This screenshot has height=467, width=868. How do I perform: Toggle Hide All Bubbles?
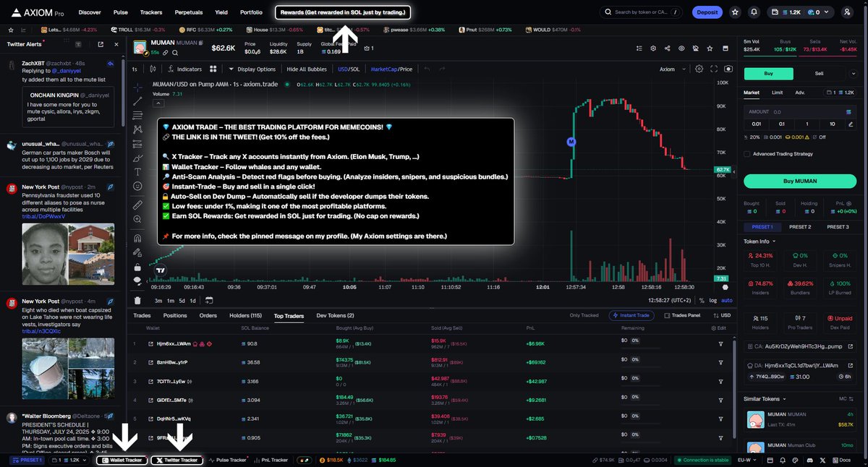[307, 69]
